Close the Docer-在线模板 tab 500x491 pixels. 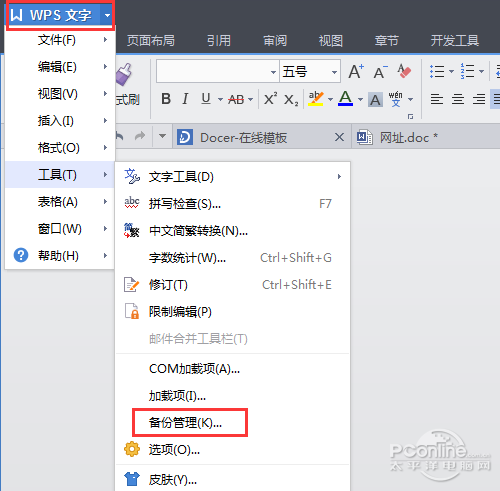[x=339, y=137]
